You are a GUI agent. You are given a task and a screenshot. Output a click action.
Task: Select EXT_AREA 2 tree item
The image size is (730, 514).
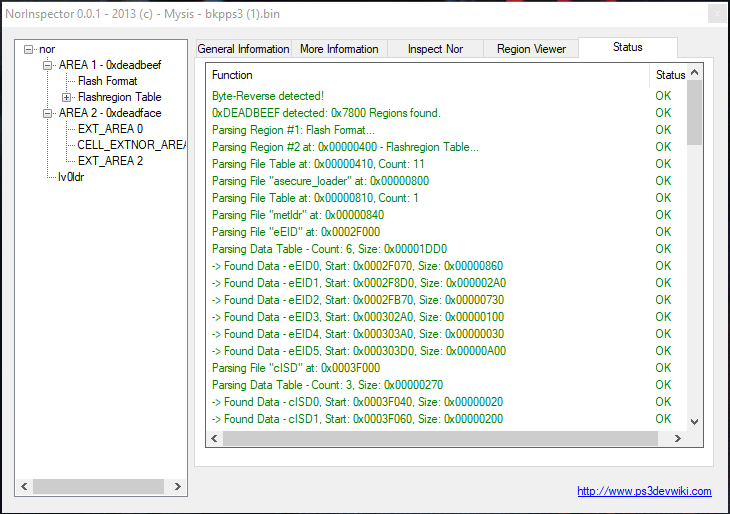pyautogui.click(x=110, y=161)
